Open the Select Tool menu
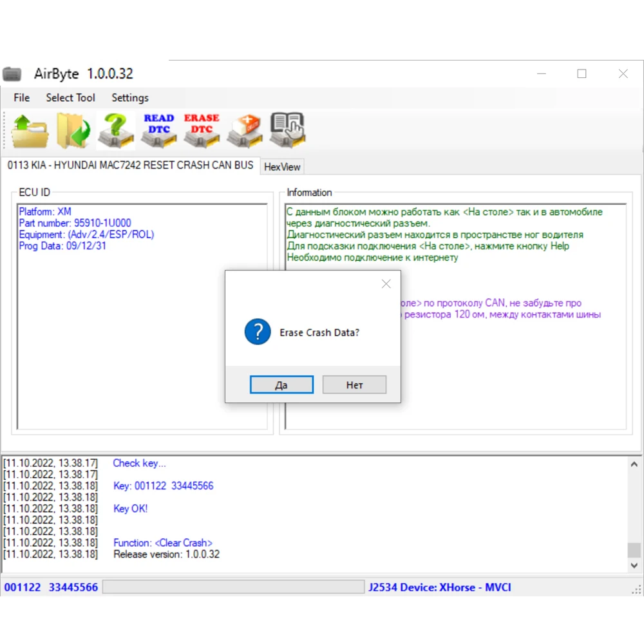The image size is (644, 644). 70,98
